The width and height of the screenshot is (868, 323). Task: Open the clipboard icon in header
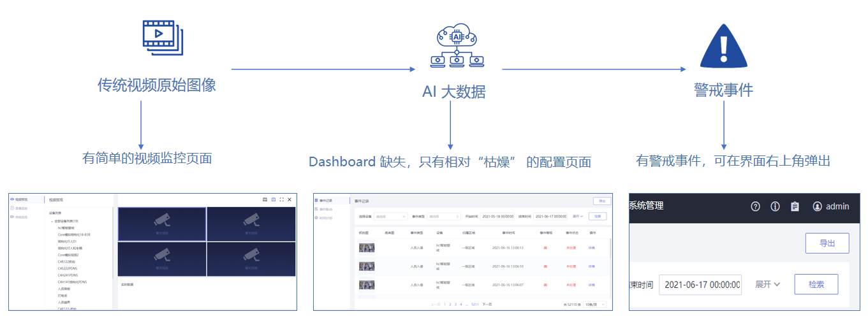pyautogui.click(x=795, y=206)
